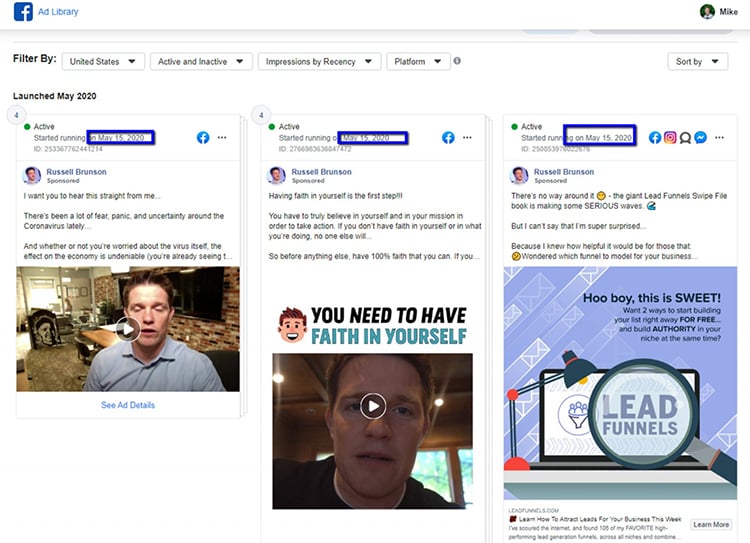The height and width of the screenshot is (543, 750).
Task: Click Audience Network icon on Lead Funnels ad
Action: pyautogui.click(x=685, y=138)
